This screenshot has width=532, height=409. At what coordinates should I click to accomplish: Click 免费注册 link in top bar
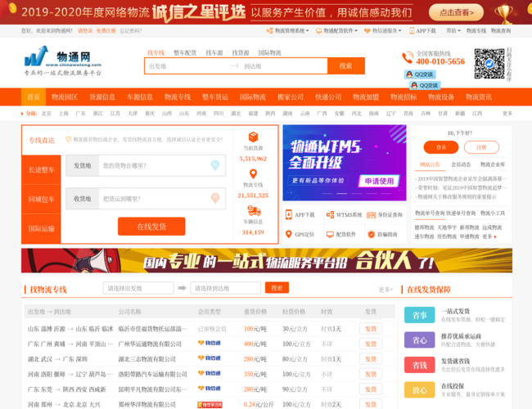[106, 31]
